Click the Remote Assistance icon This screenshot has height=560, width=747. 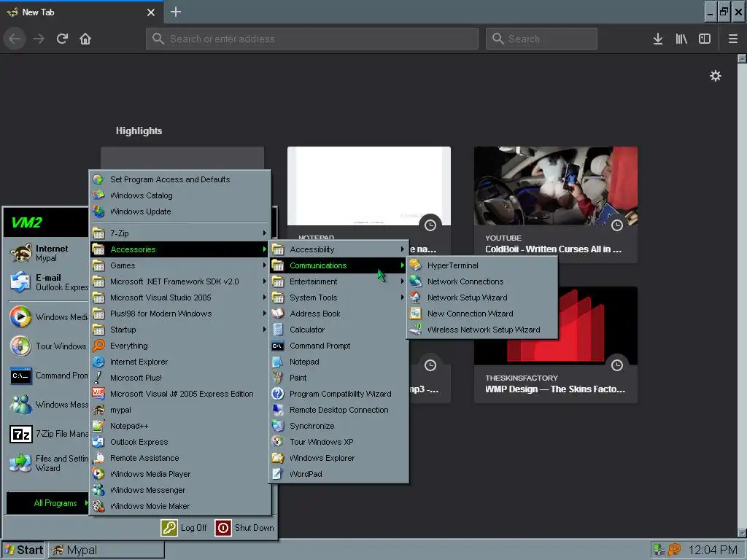[98, 458]
